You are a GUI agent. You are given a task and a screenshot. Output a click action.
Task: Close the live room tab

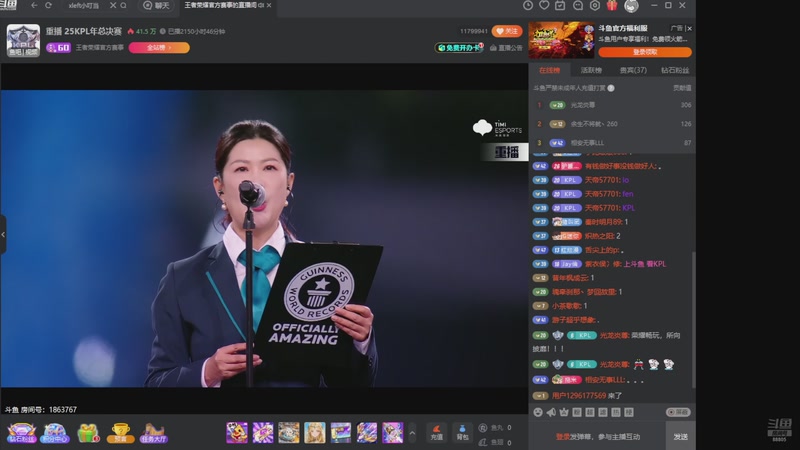point(269,5)
